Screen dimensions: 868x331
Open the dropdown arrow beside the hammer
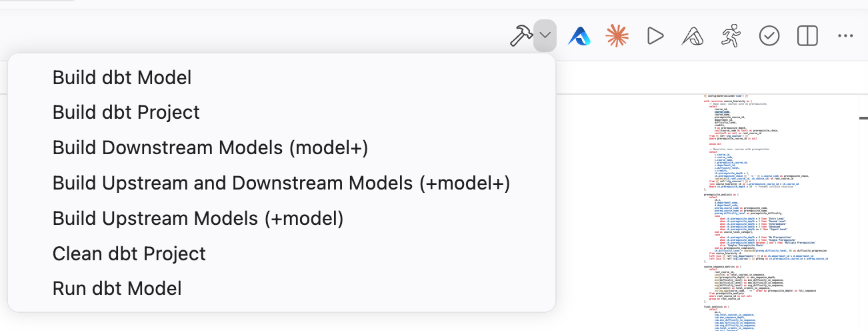pyautogui.click(x=545, y=35)
